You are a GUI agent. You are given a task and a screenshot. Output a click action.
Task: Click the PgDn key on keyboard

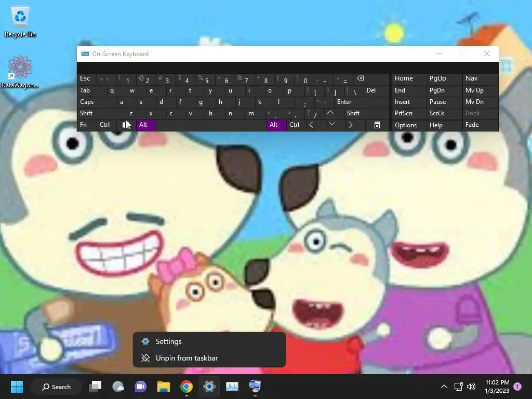444,90
